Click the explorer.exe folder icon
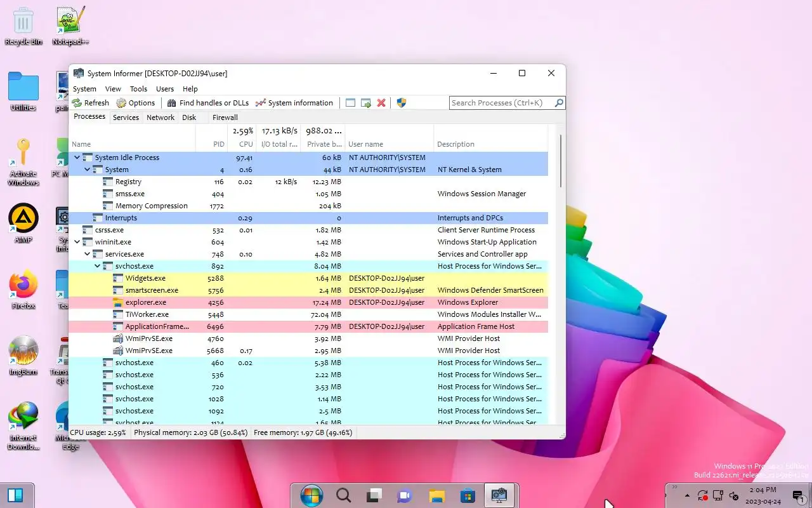The width and height of the screenshot is (812, 508). click(x=118, y=302)
